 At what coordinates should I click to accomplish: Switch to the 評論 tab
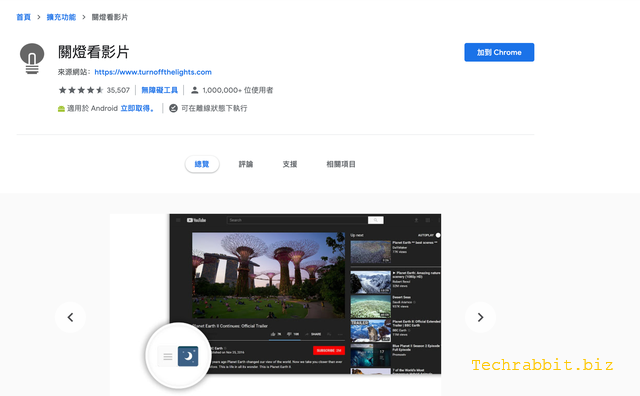246,164
